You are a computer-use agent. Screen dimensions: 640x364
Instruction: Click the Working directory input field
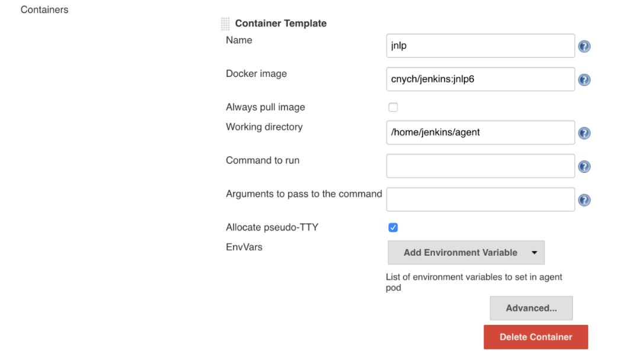pos(480,133)
